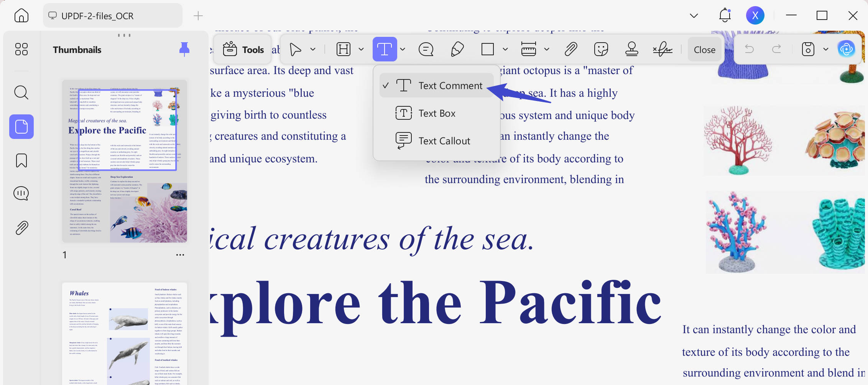Image resolution: width=868 pixels, height=385 pixels.
Task: Select the Attach file paperclip tool
Action: tap(571, 49)
